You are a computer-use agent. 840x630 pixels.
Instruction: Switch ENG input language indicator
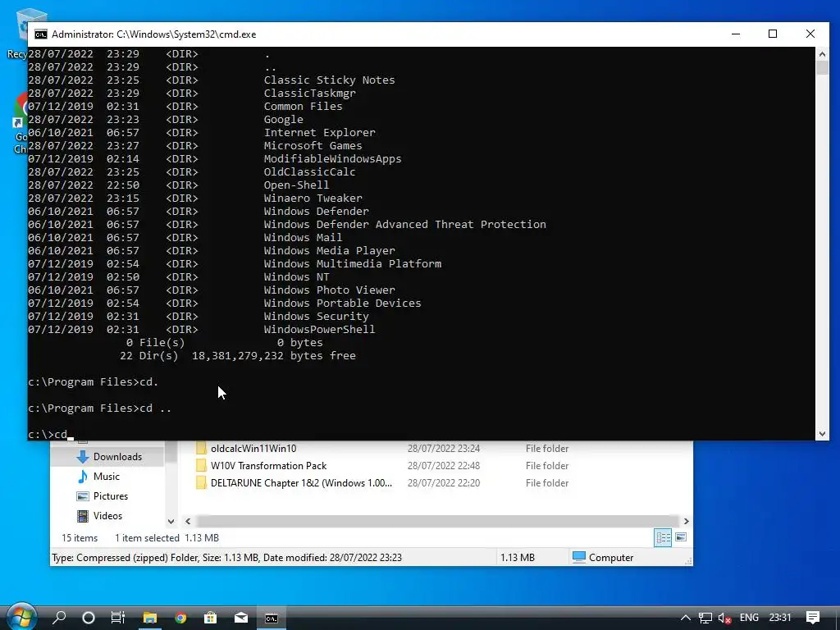pos(749,618)
